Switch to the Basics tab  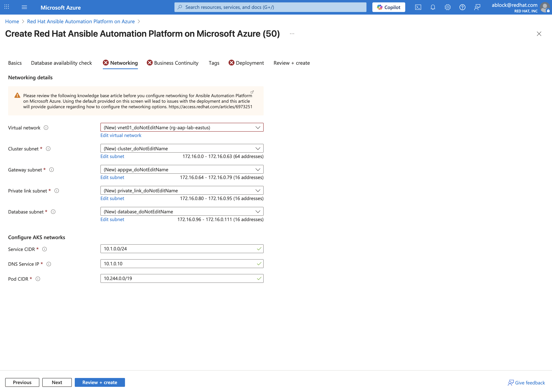(x=15, y=63)
